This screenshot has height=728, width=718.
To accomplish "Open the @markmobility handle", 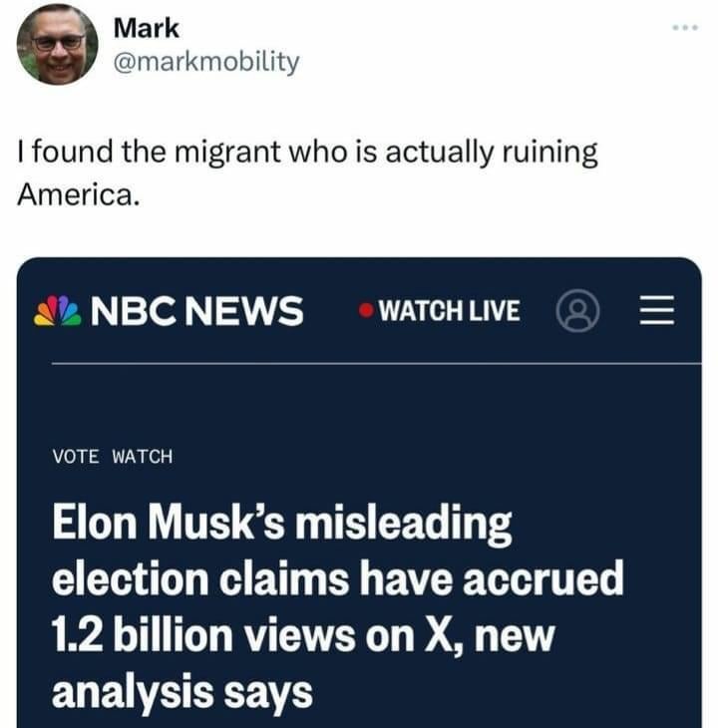I will pos(206,62).
